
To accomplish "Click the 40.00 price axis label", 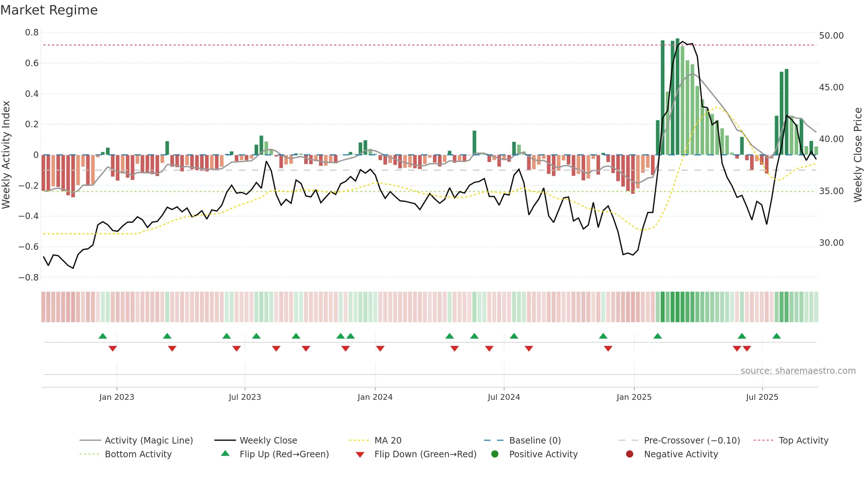I will pos(831,139).
